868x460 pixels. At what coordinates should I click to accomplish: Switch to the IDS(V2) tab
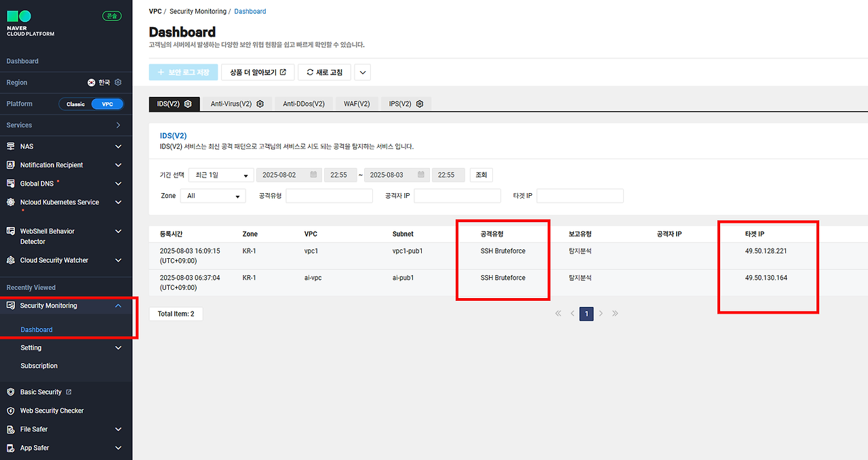click(x=174, y=104)
